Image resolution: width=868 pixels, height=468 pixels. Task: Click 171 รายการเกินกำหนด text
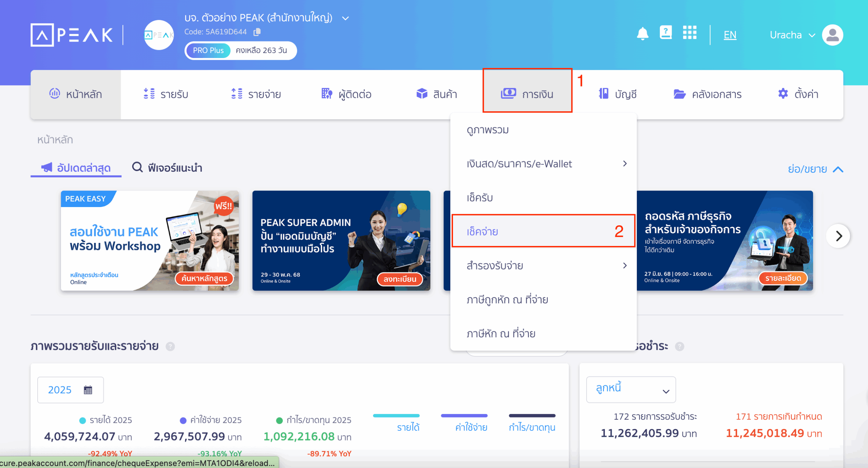pos(779,416)
